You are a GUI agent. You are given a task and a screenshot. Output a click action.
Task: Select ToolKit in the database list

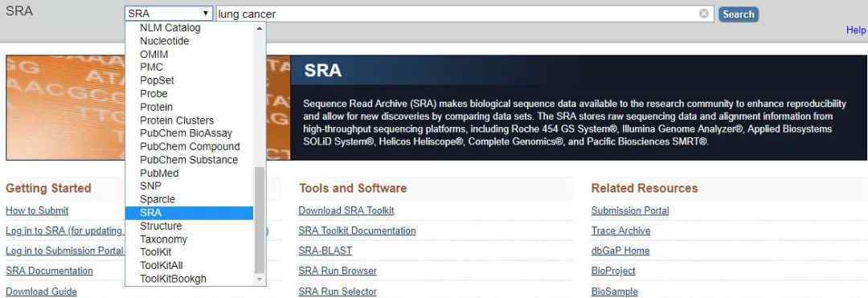coord(190,252)
